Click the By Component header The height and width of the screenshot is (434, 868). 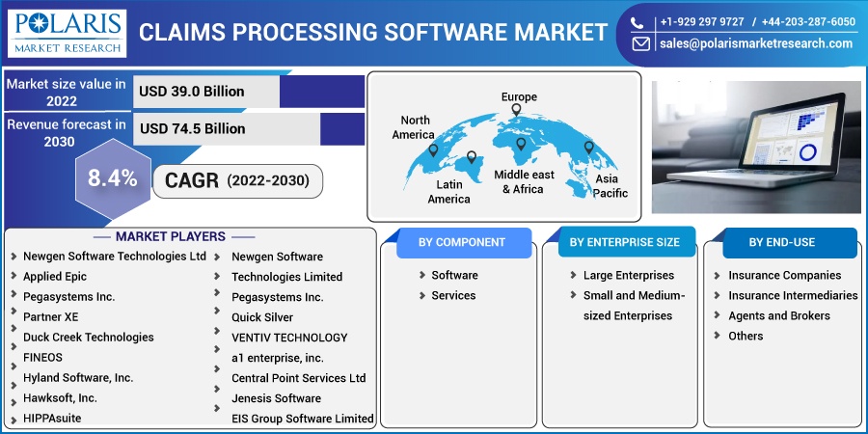462,242
